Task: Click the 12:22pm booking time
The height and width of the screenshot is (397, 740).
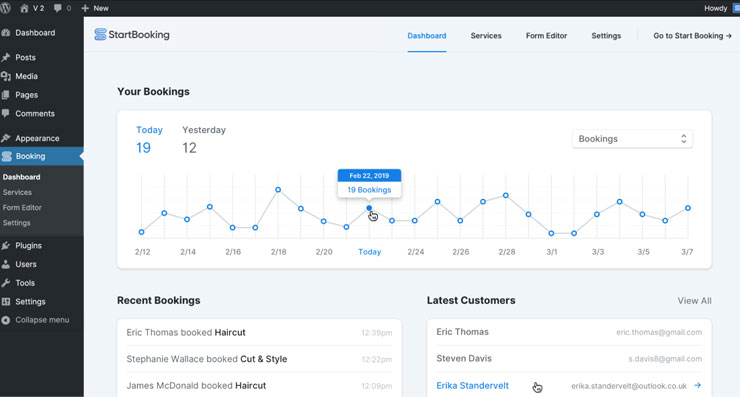Action: click(x=377, y=359)
